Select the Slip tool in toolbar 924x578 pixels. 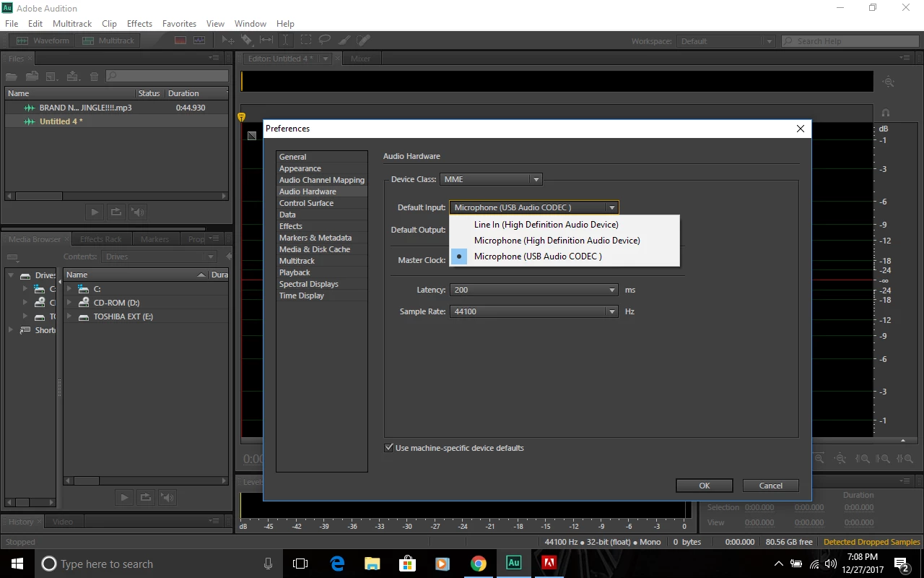(266, 40)
